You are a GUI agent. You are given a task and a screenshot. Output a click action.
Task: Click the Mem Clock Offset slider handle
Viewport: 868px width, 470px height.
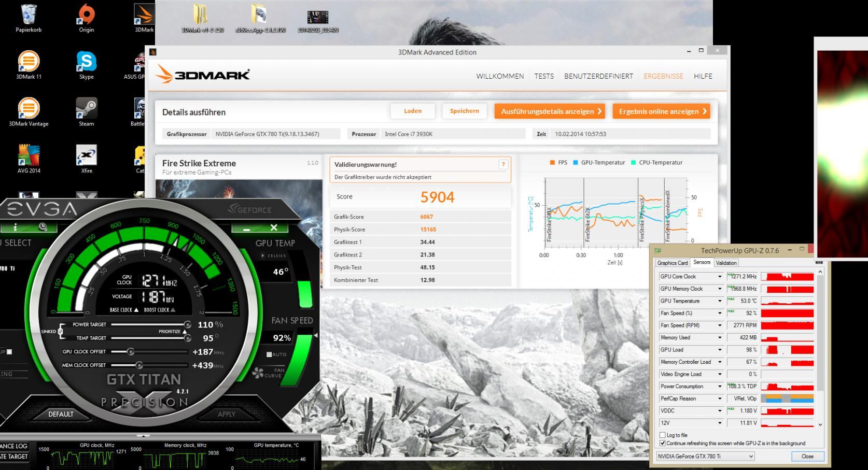pos(139,365)
